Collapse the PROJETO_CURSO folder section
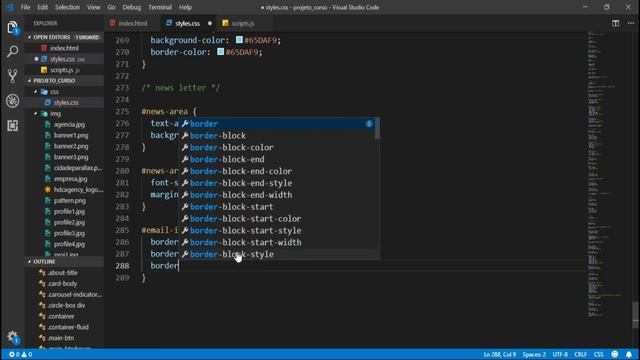This screenshot has width=640, height=360. [64, 81]
